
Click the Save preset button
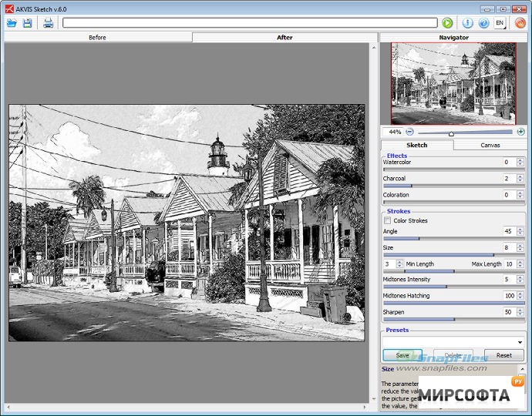[x=402, y=355]
